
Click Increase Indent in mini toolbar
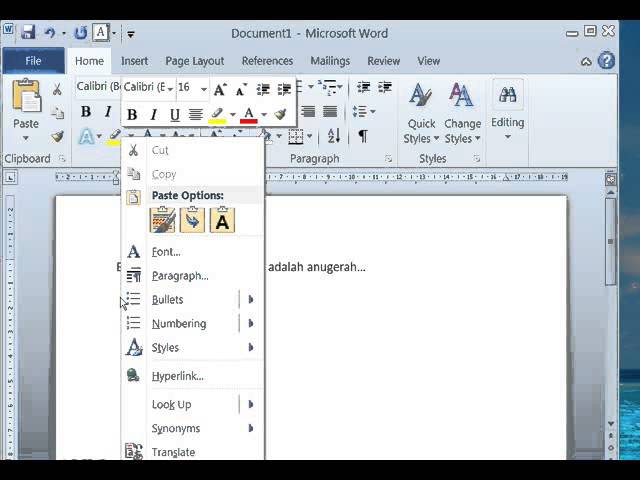(x=284, y=89)
